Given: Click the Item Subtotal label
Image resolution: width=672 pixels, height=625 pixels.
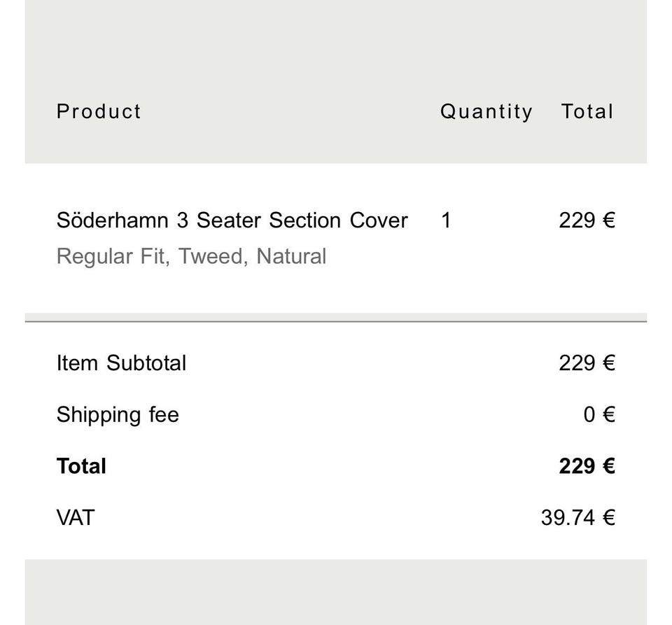Looking at the screenshot, I should 121,363.
